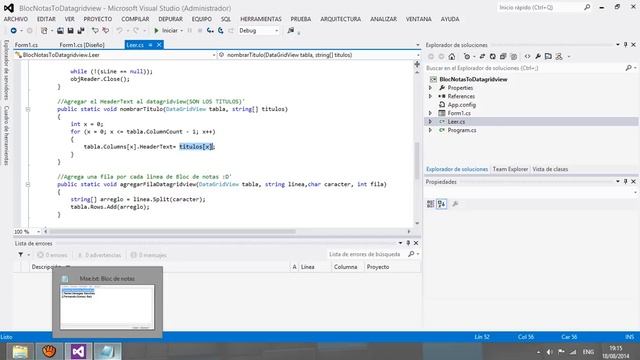Click the Navigate Backward arrow icon
The height and width of the screenshot is (360, 640).
(13, 31)
